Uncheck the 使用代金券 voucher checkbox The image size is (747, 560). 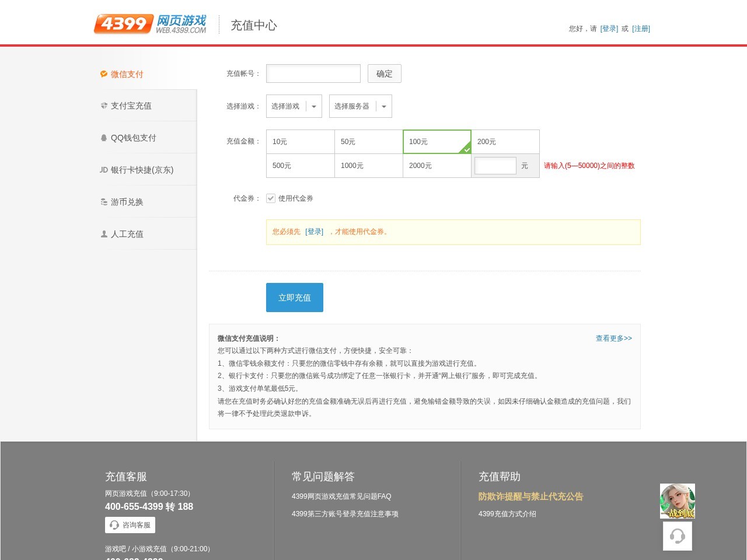271,198
